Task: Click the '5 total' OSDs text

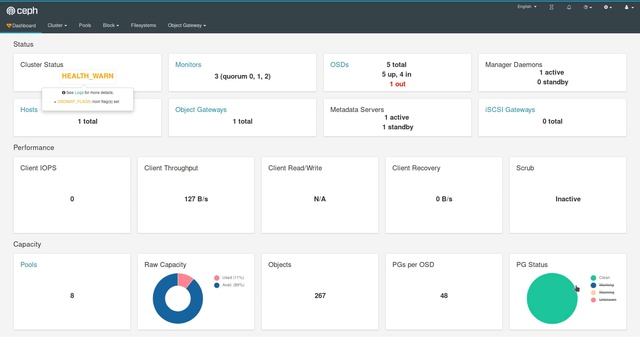Action: click(x=396, y=64)
